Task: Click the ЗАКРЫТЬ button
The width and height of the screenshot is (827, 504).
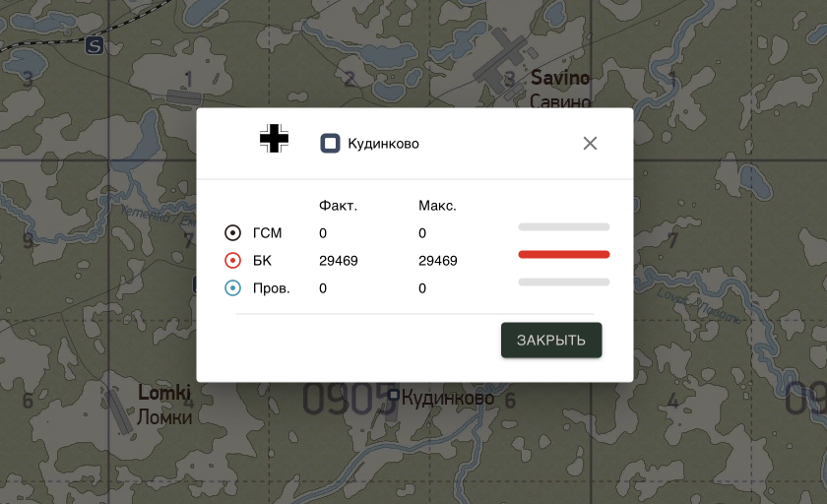Action: click(551, 340)
